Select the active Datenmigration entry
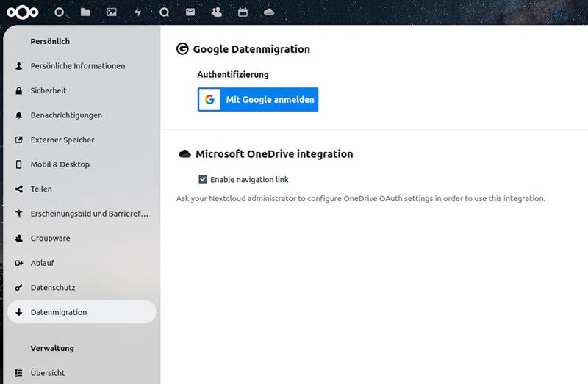588x384 pixels. pyautogui.click(x=82, y=312)
